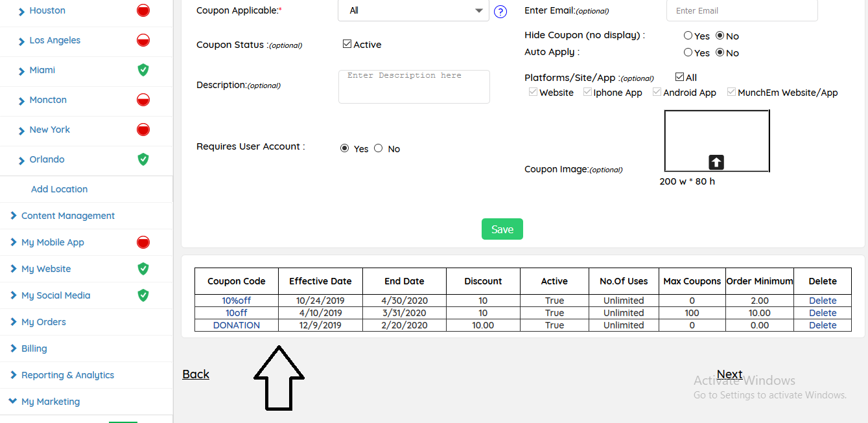Delete the DONATION coupon row
868x423 pixels.
(x=822, y=325)
